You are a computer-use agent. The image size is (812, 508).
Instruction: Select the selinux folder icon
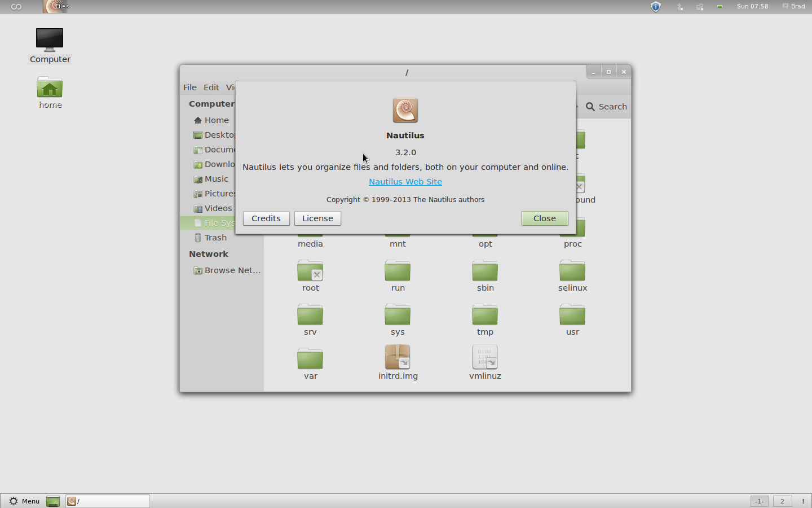click(x=572, y=271)
